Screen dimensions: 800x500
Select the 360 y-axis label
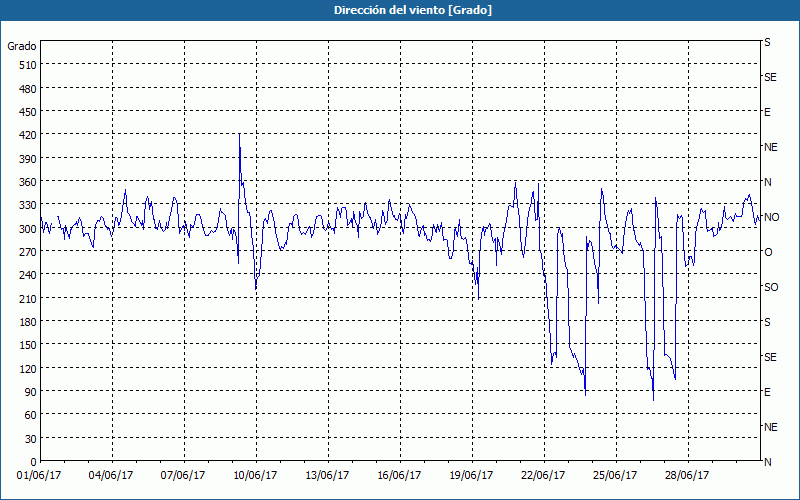pyautogui.click(x=28, y=183)
